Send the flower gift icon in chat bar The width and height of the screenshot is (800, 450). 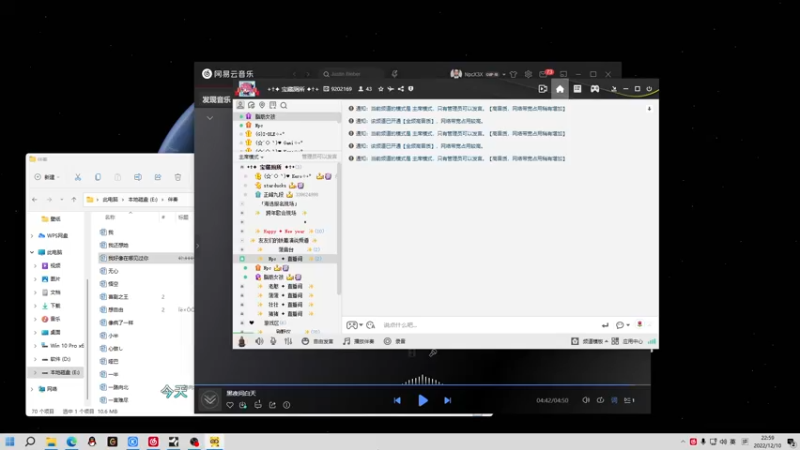pyautogui.click(x=640, y=324)
